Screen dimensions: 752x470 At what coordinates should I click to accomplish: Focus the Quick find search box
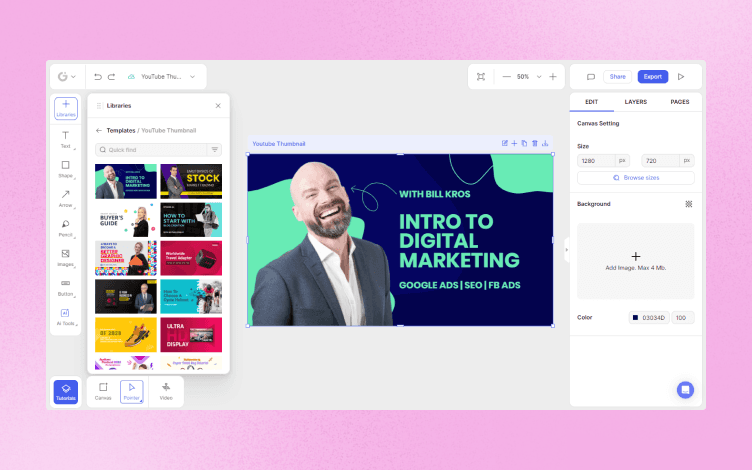point(151,150)
